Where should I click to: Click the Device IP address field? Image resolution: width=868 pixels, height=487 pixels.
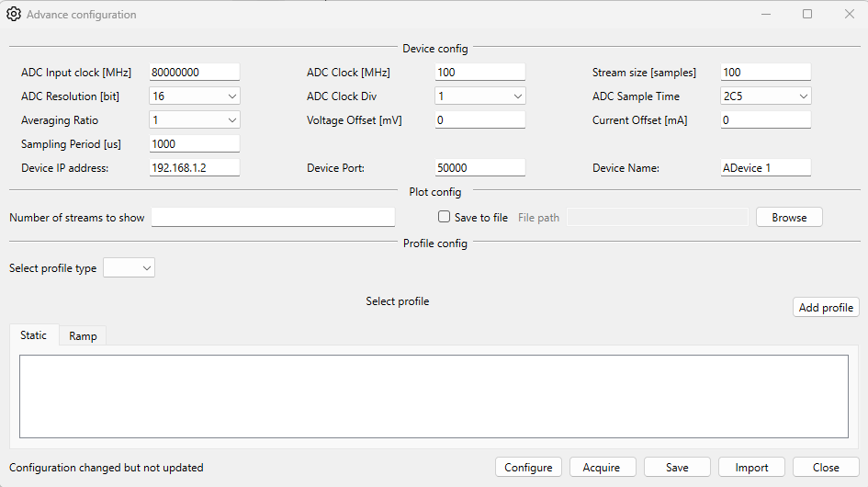pyautogui.click(x=194, y=168)
